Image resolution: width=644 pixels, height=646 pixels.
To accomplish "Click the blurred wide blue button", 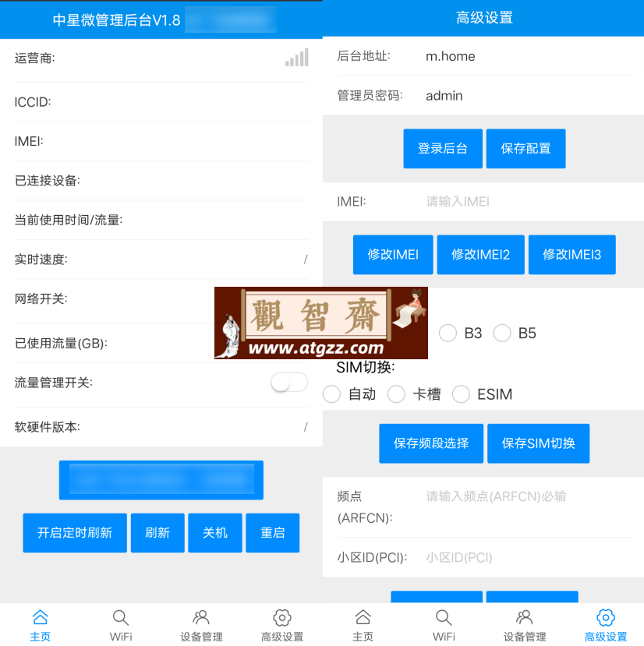I will (161, 480).
